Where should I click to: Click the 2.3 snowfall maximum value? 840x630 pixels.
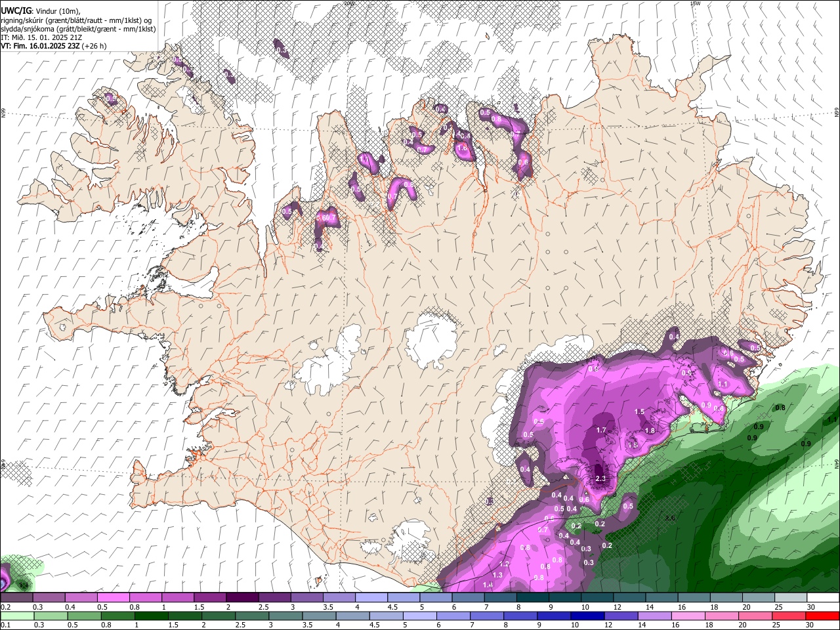(x=600, y=478)
